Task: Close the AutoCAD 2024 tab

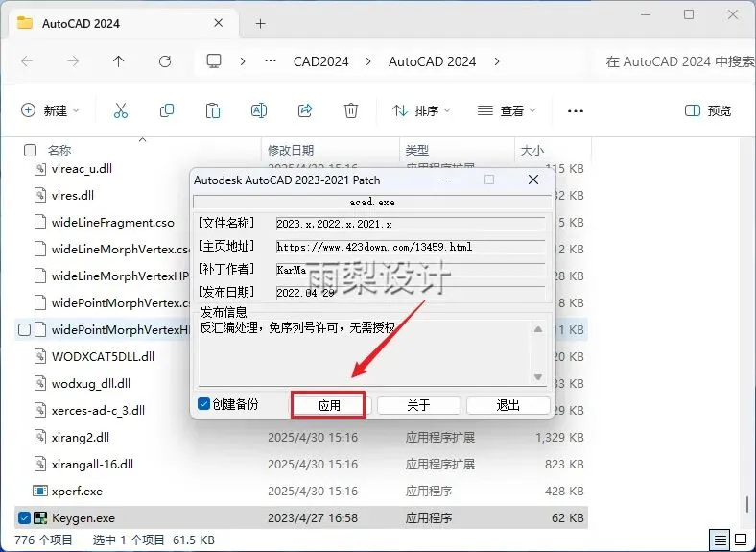Action: (219, 23)
